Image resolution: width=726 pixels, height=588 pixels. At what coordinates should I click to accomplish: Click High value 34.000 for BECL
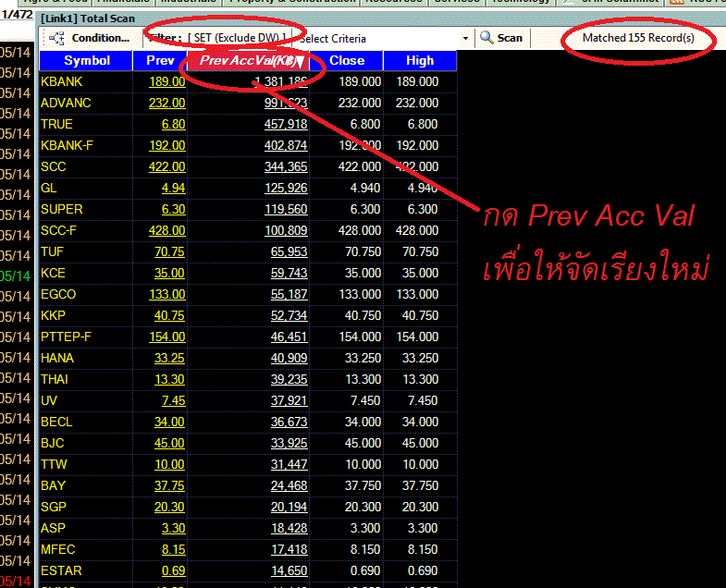click(x=420, y=423)
